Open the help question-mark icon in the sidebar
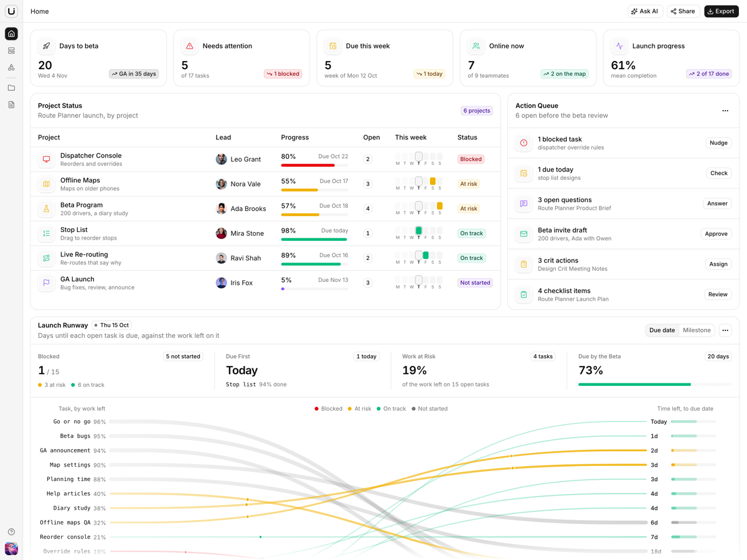Viewport: 747px width, 560px height. click(x=11, y=532)
